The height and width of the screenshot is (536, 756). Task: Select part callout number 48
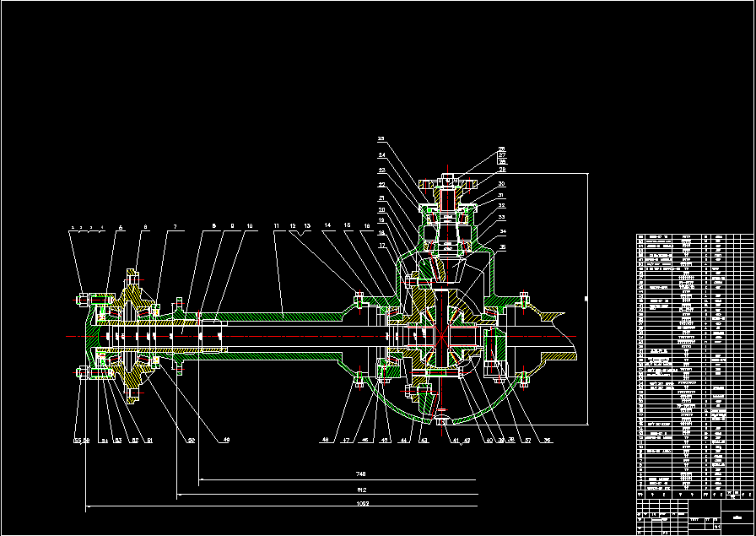[x=326, y=440]
